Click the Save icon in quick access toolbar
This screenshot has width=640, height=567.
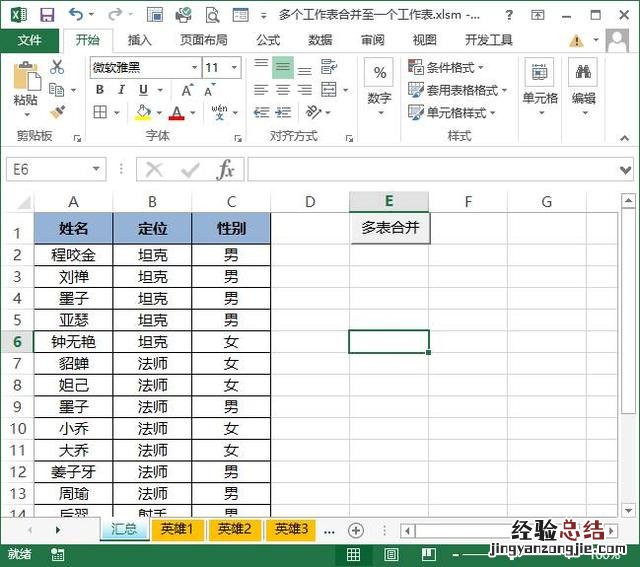47,15
